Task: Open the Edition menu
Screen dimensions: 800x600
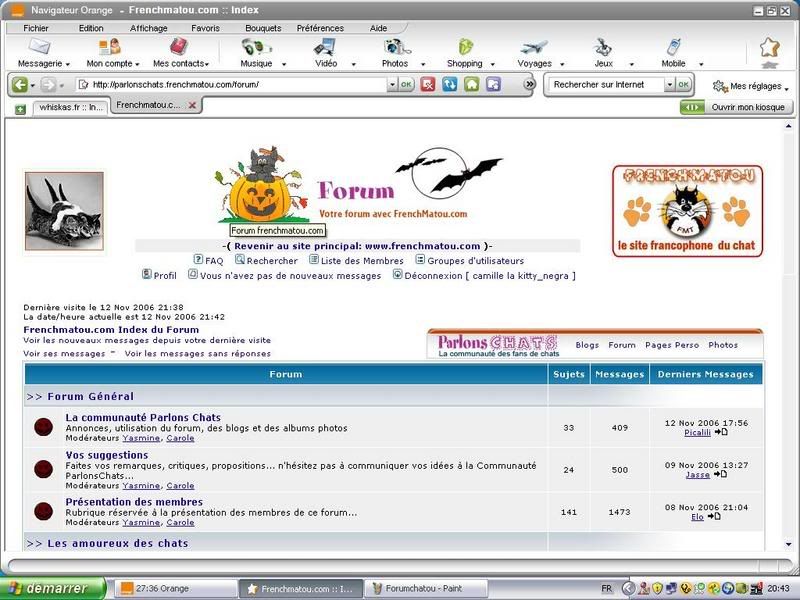Action: 91,28
